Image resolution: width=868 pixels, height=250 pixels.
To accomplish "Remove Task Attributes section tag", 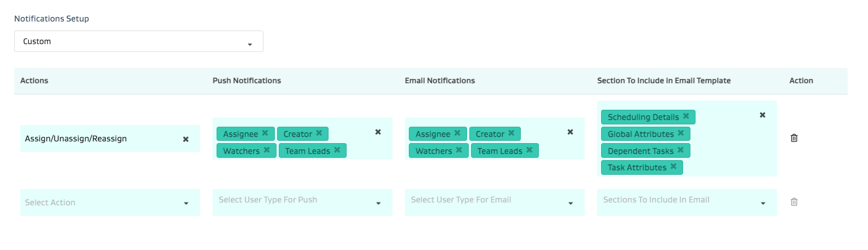I will (673, 167).
